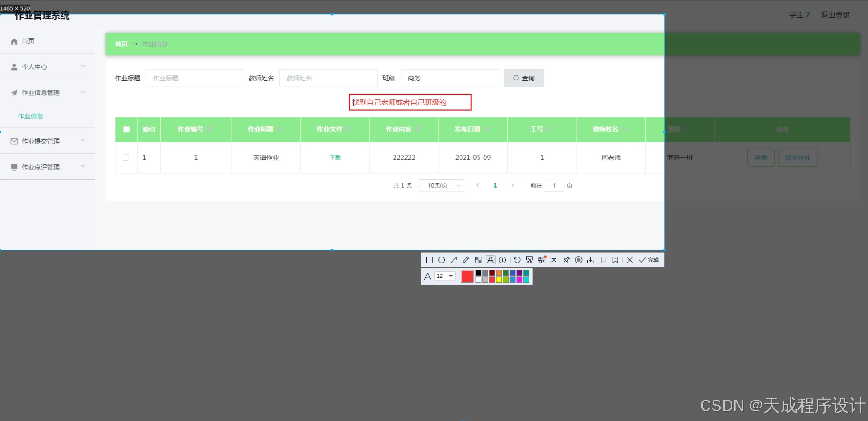868x421 pixels.
Task: Select the mosaic blur tool
Action: 478,260
